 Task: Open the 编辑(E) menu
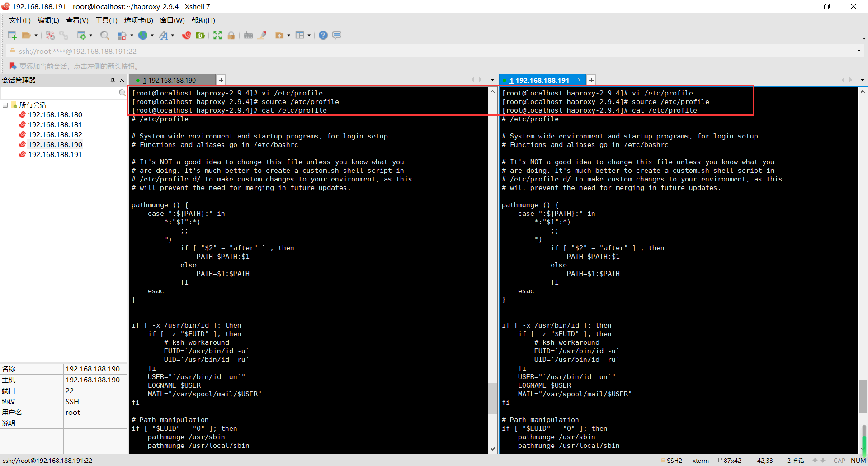tap(48, 20)
